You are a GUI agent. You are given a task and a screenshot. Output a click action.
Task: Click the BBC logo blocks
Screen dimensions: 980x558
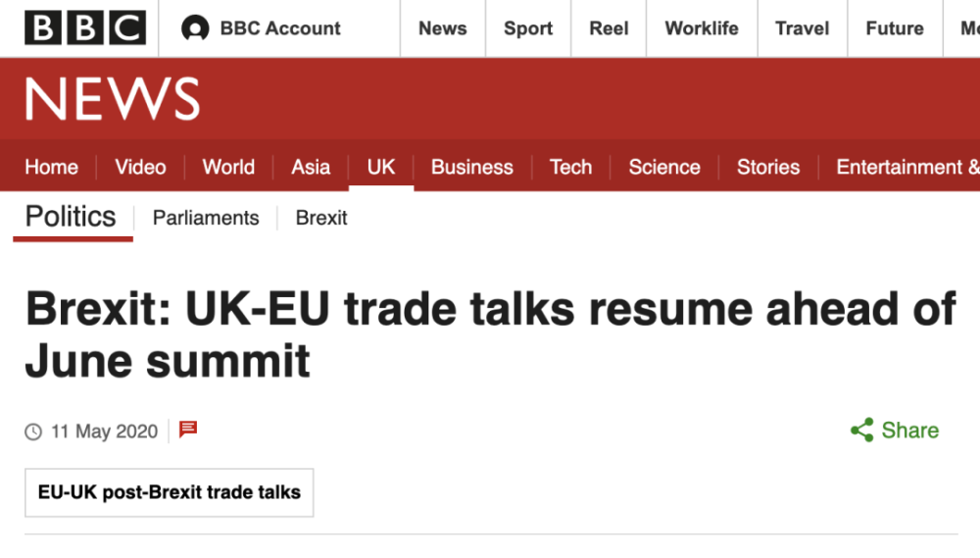pyautogui.click(x=84, y=27)
